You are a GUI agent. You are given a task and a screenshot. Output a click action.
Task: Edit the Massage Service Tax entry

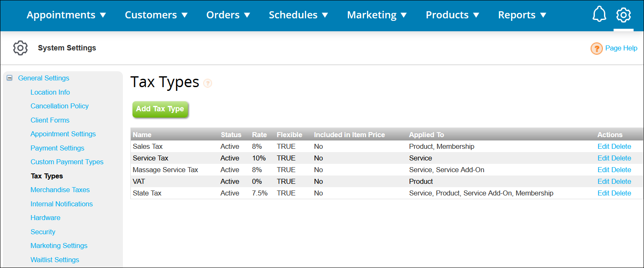(x=603, y=170)
